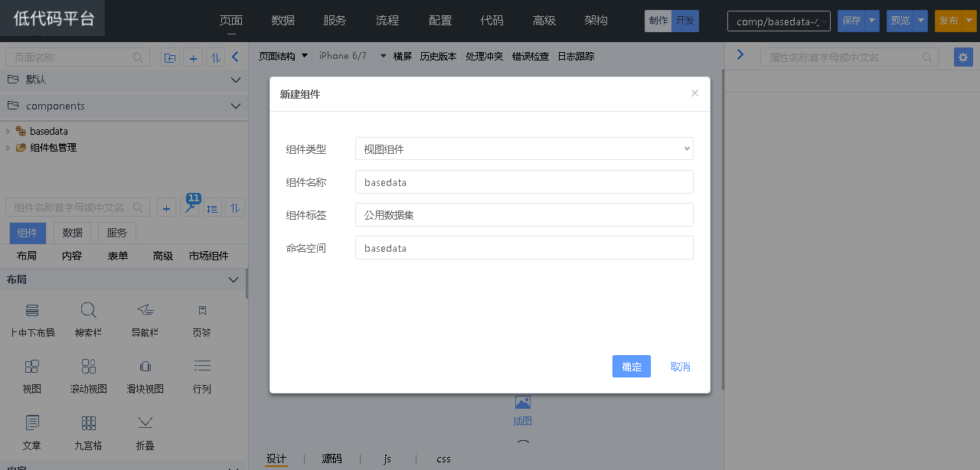The image size is (980, 470).
Task: Switch to the 源码 tab
Action: coord(332,459)
